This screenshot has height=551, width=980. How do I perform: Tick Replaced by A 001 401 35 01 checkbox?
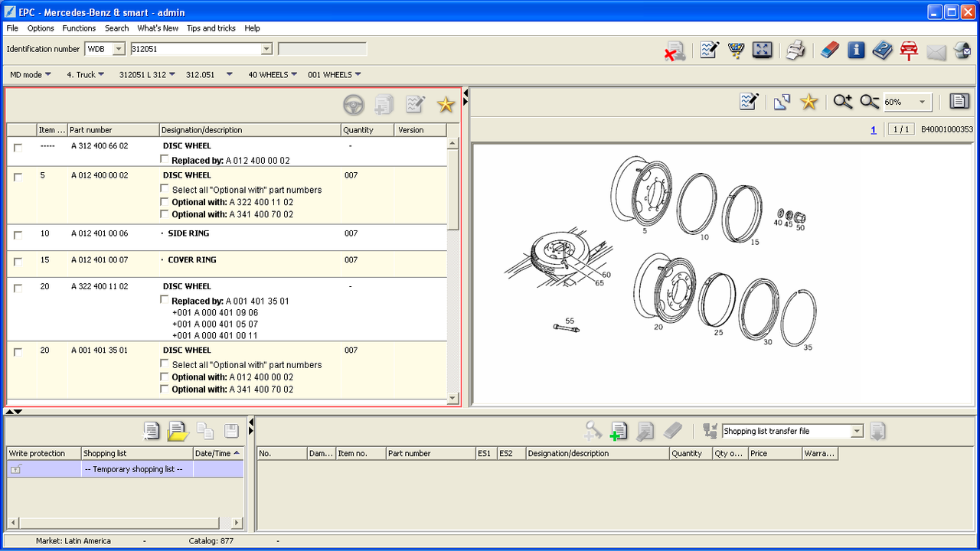(x=164, y=300)
